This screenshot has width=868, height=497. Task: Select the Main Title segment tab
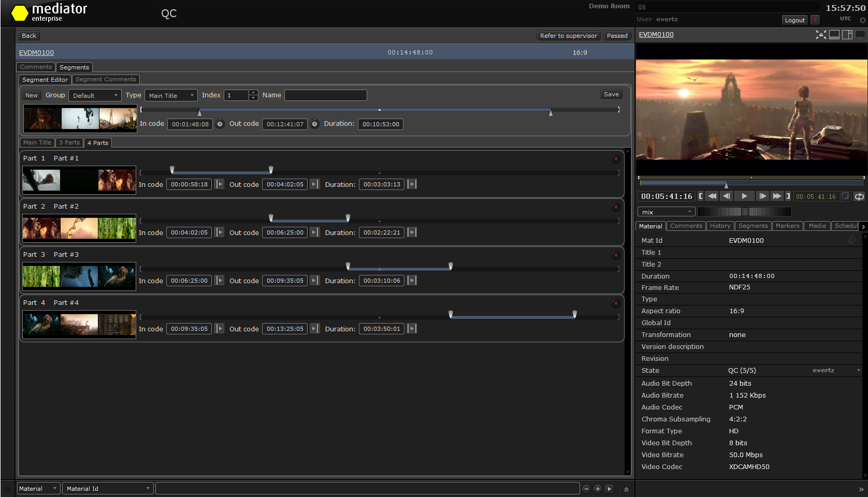(37, 143)
